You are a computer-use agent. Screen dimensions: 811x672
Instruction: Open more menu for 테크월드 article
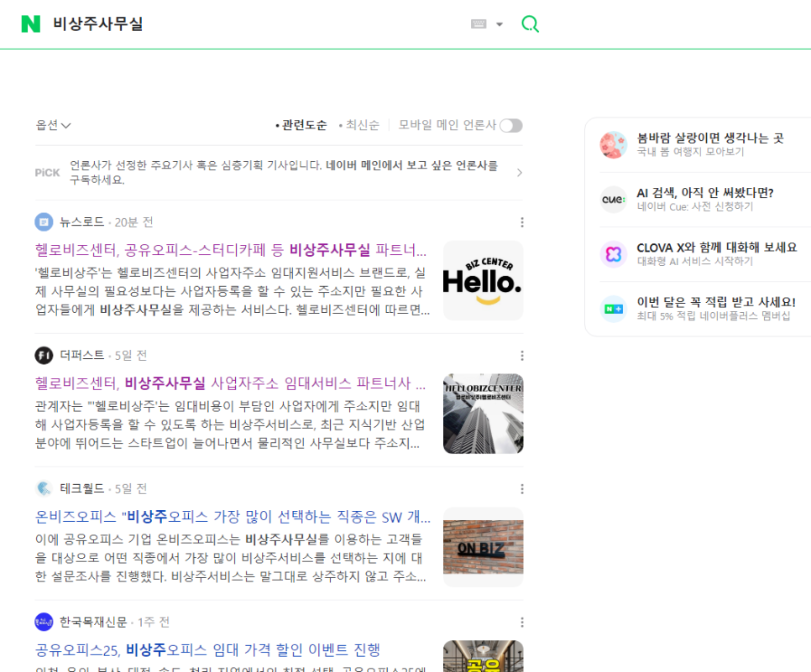[522, 489]
